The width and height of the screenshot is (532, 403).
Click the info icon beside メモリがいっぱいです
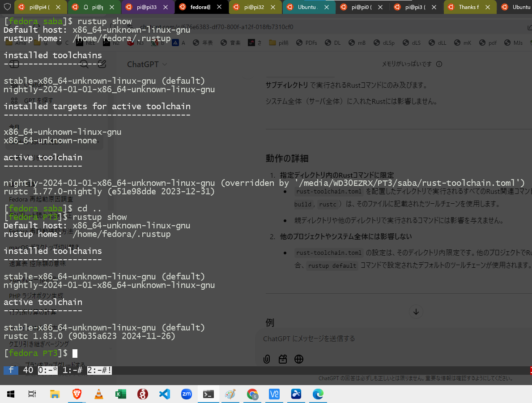pos(439,64)
